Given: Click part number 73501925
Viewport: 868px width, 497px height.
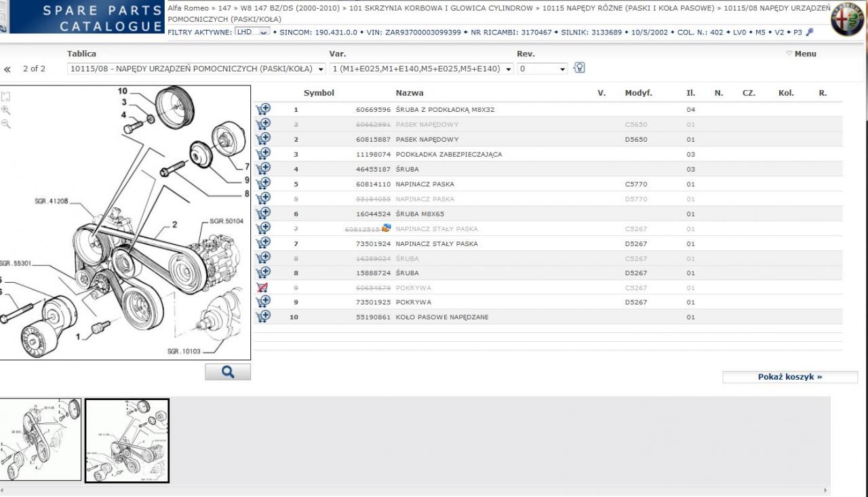Looking at the screenshot, I should click(374, 302).
